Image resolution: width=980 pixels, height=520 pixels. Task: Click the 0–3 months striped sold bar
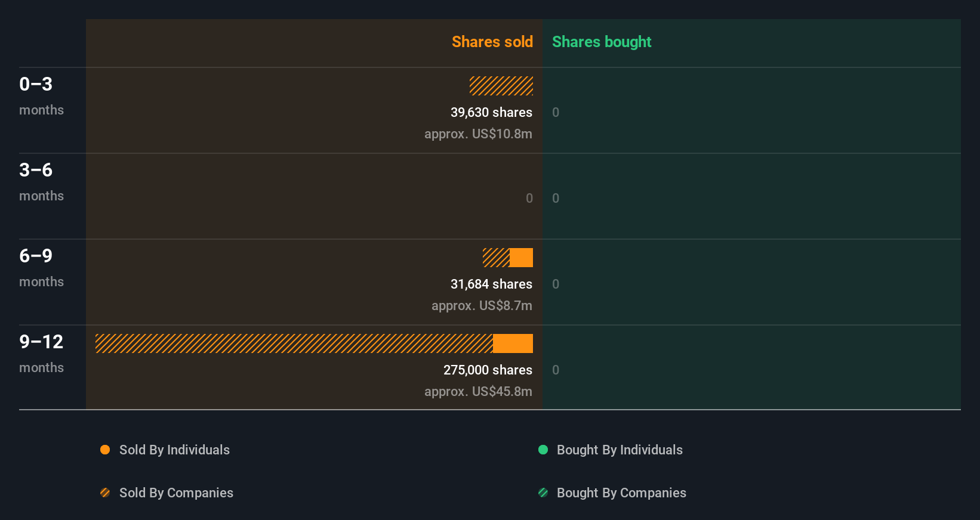coord(501,86)
